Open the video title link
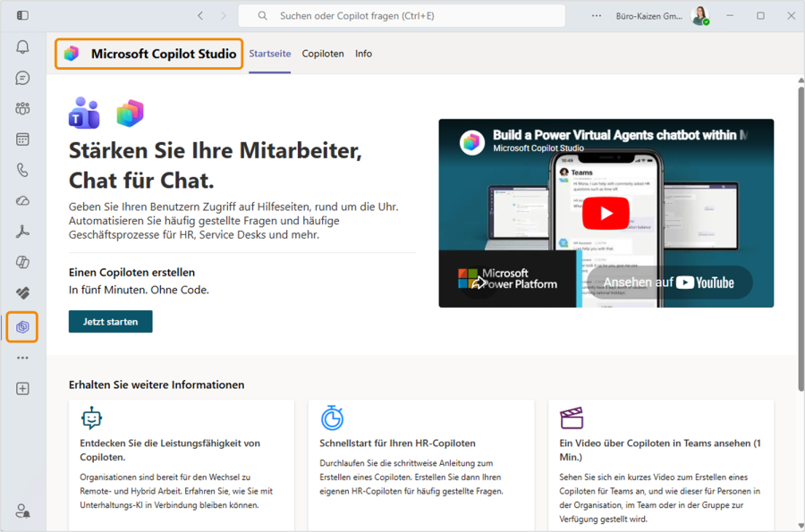805x532 pixels. tap(620, 135)
